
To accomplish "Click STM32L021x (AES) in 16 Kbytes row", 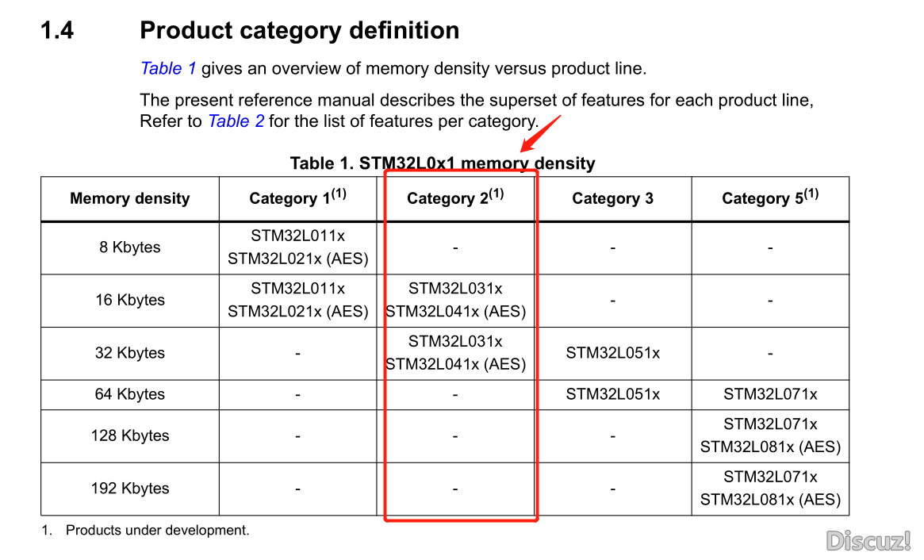I will (297, 311).
